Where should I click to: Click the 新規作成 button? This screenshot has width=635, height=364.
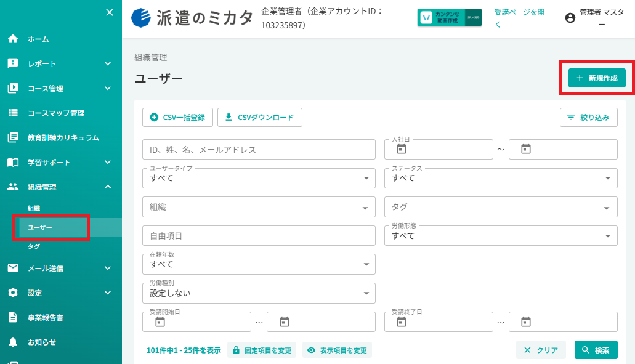click(597, 78)
